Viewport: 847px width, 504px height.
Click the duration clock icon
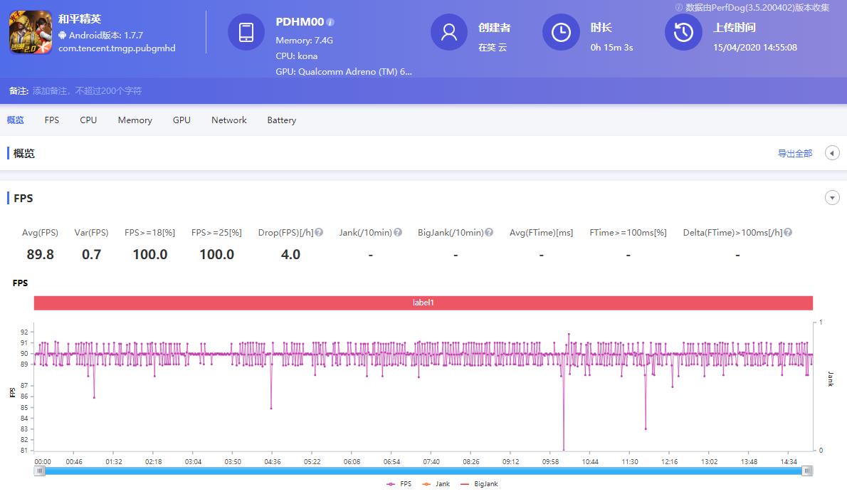click(561, 32)
